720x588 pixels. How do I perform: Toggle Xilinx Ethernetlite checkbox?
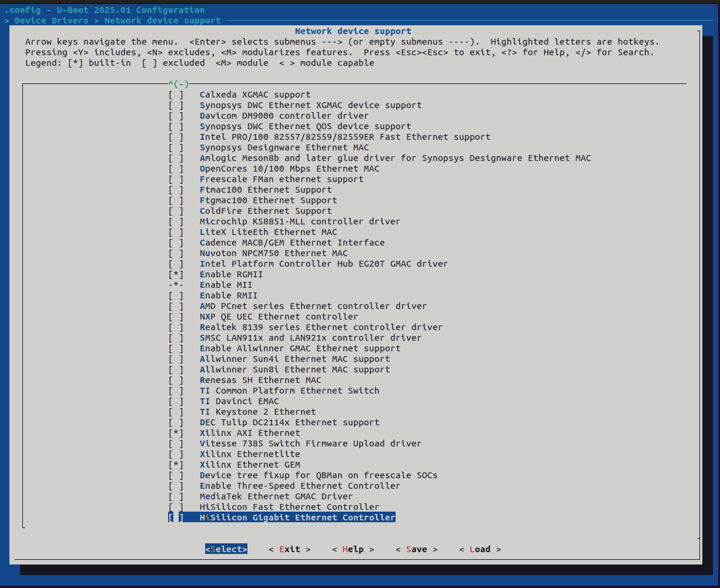(x=176, y=454)
